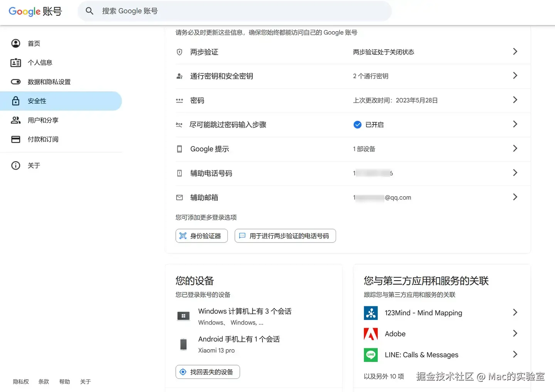Click the 辅助电话号码 phone icon
The height and width of the screenshot is (392, 555).
pyautogui.click(x=179, y=173)
